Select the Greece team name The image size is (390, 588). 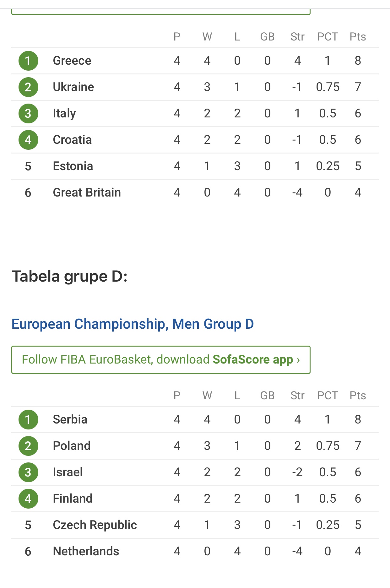click(72, 61)
